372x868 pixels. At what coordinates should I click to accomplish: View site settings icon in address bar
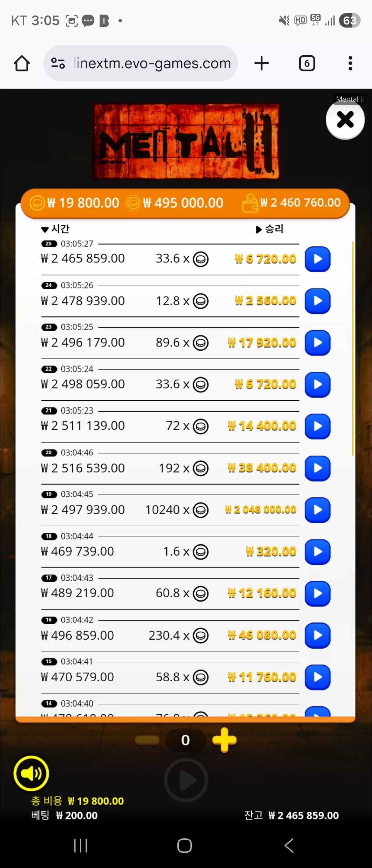tap(58, 63)
